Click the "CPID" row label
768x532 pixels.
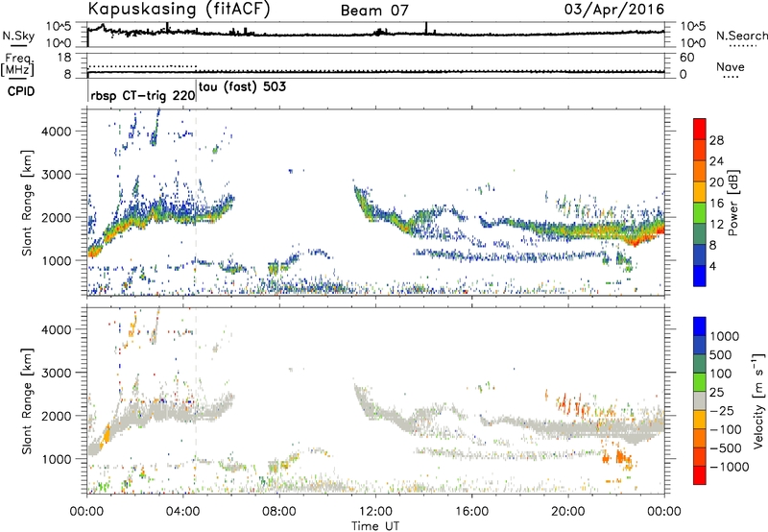tap(21, 91)
